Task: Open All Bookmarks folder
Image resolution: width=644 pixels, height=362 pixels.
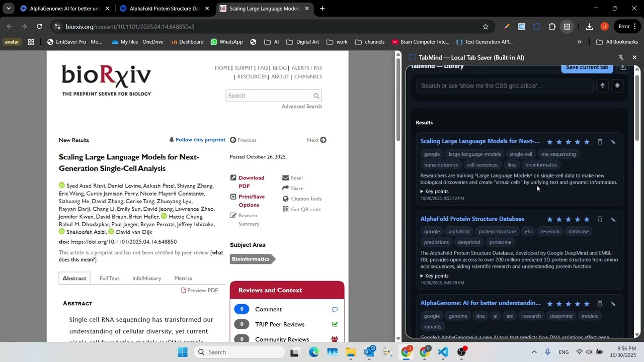Action: point(617,42)
